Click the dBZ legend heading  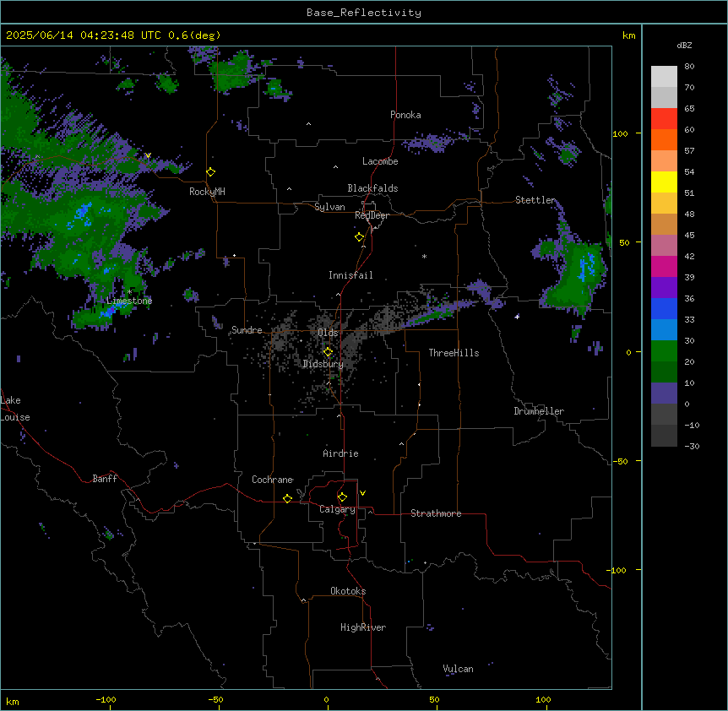pyautogui.click(x=684, y=45)
